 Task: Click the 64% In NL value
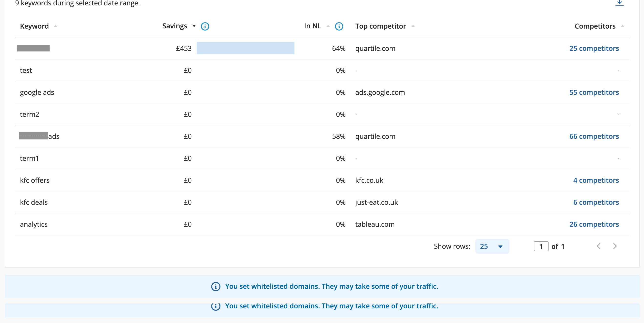coord(339,48)
